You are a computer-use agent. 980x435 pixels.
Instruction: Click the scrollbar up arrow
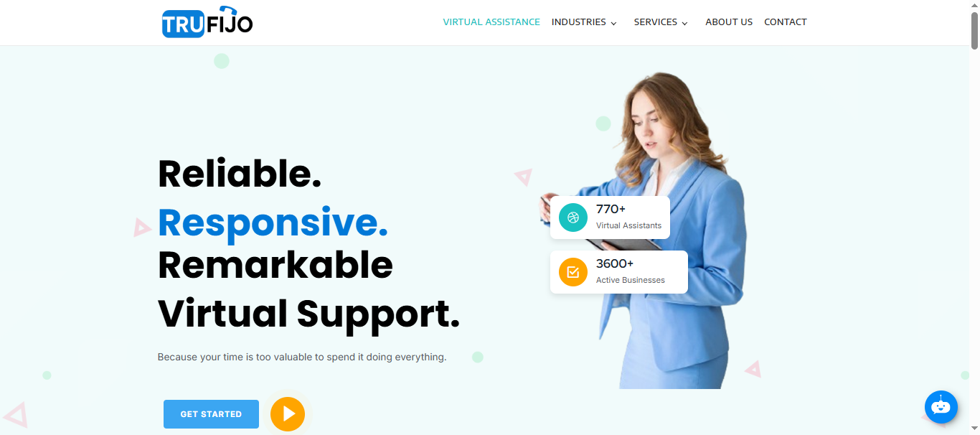974,5
